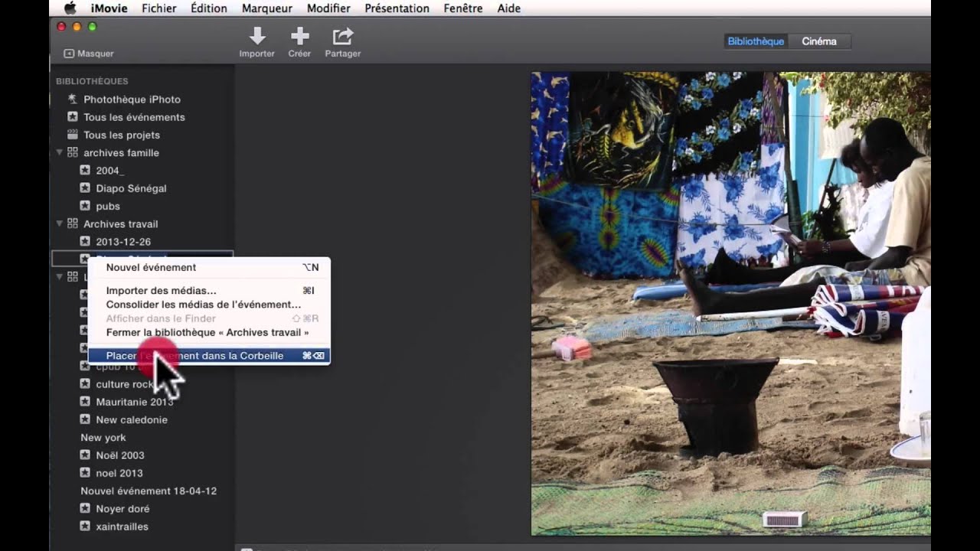Switch to Cinéma view
Image resolution: width=980 pixels, height=551 pixels.
coord(819,41)
